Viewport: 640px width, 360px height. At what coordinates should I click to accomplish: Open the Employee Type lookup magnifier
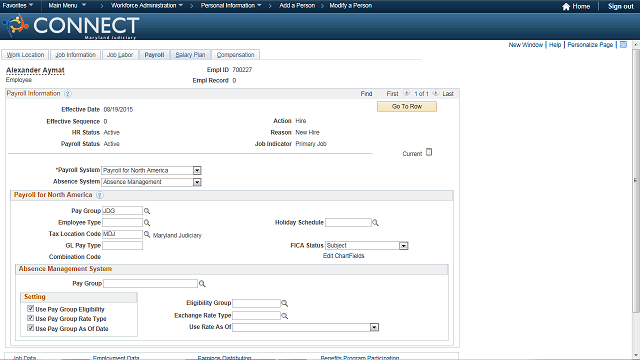pyautogui.click(x=147, y=222)
